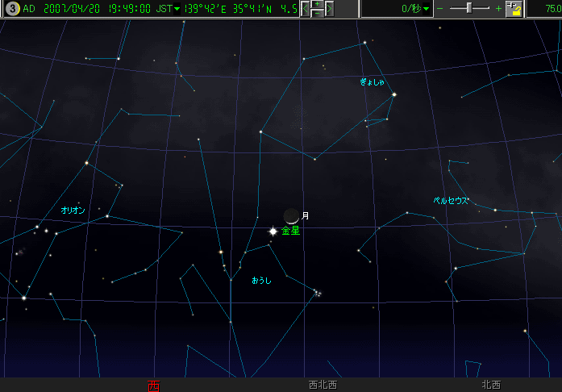The width and height of the screenshot is (562, 392).
Task: Toggle the yellow lock icon
Action: pos(514,9)
